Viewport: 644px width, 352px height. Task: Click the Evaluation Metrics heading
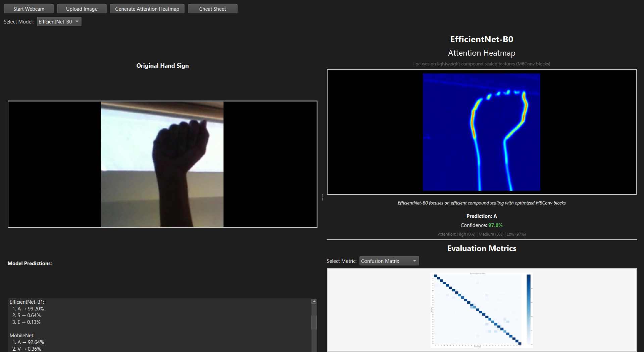click(x=482, y=248)
